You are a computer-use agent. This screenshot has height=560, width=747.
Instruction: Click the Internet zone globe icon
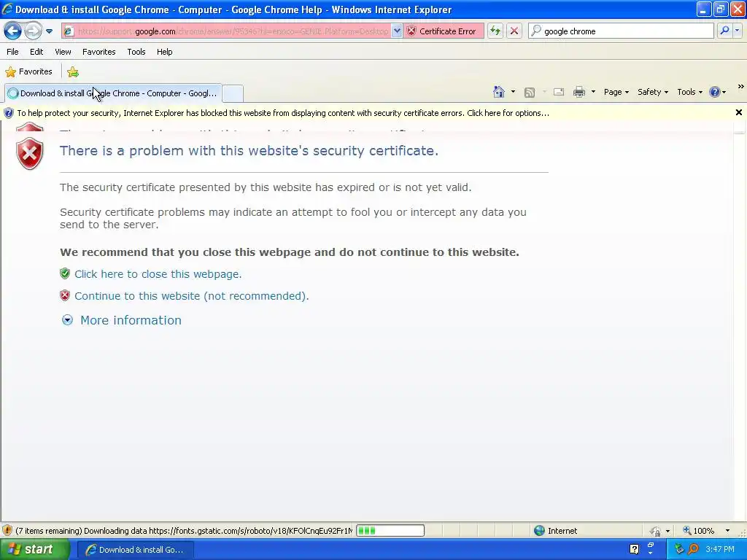pyautogui.click(x=539, y=531)
